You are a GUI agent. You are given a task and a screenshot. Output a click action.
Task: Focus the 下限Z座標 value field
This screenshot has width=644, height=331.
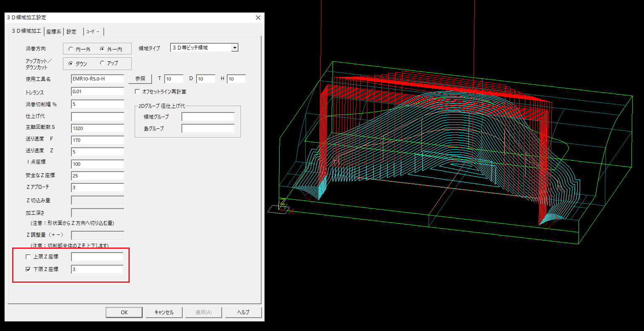(97, 269)
